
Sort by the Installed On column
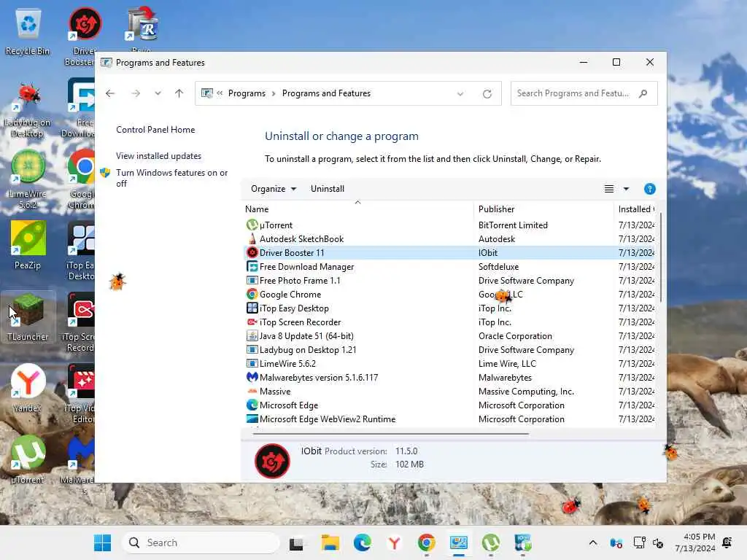635,209
